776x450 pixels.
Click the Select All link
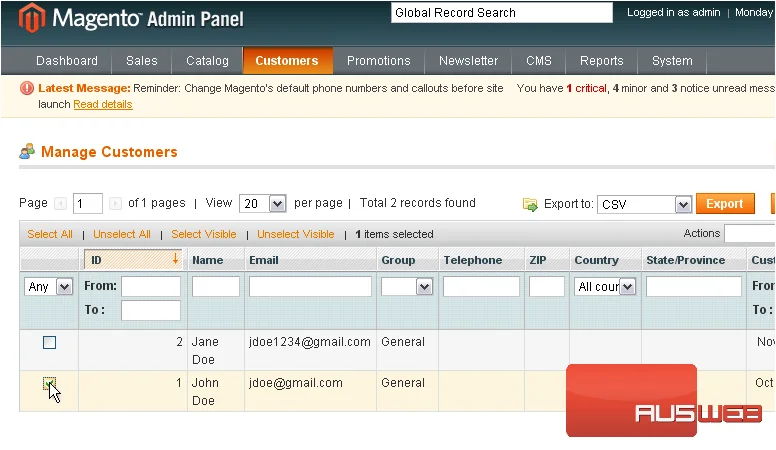pyautogui.click(x=50, y=234)
